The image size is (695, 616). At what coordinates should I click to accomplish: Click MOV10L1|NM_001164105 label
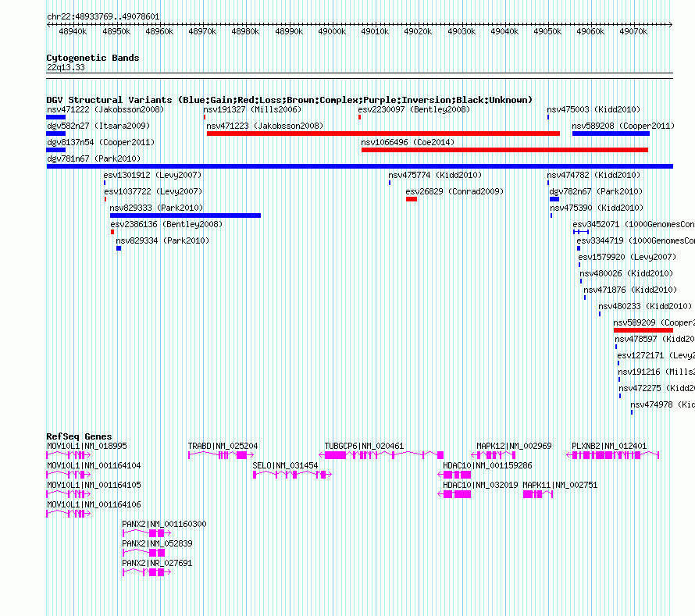[x=94, y=486]
